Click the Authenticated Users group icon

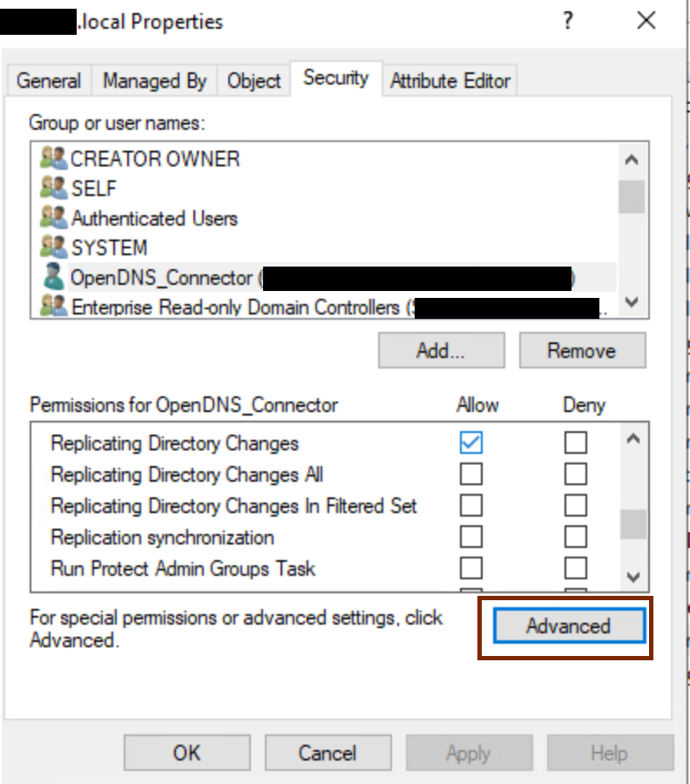[x=53, y=218]
